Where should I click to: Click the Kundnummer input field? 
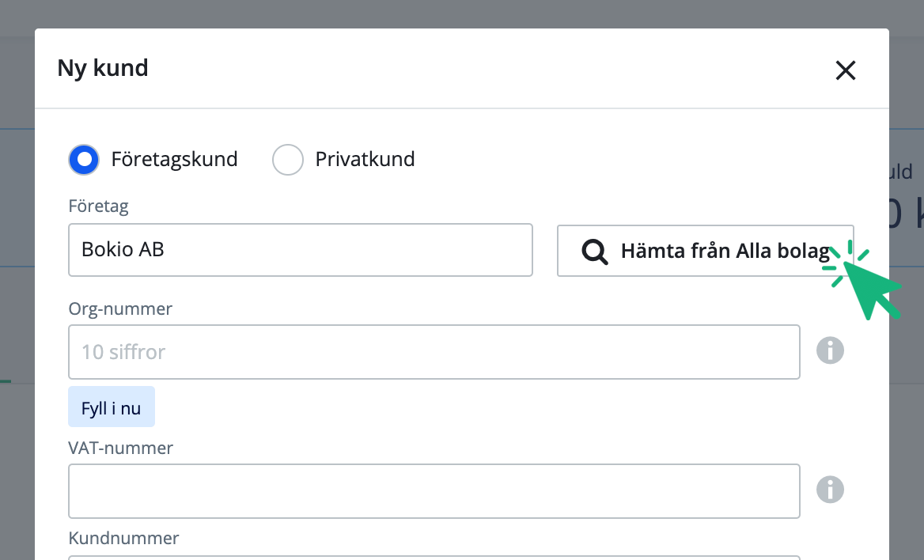(434, 558)
